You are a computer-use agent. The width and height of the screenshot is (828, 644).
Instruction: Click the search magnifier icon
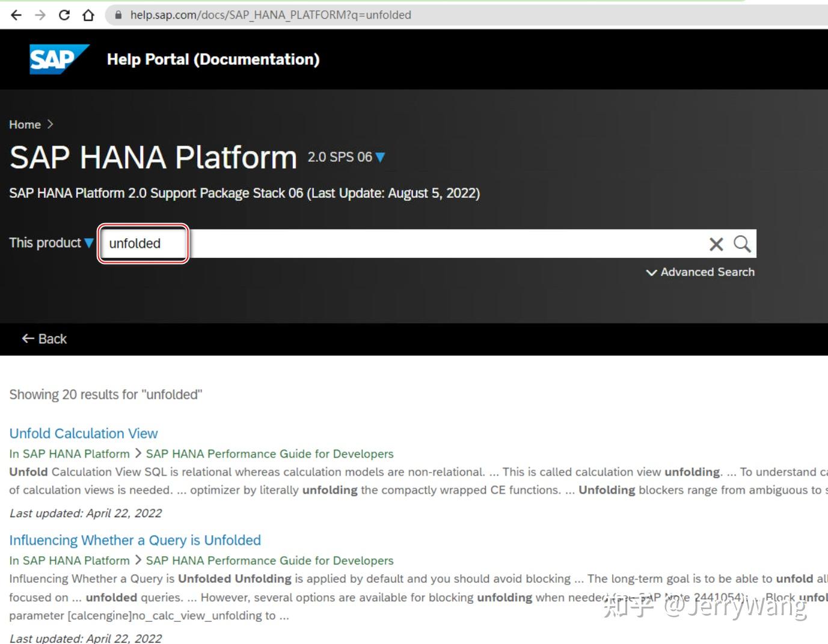741,244
